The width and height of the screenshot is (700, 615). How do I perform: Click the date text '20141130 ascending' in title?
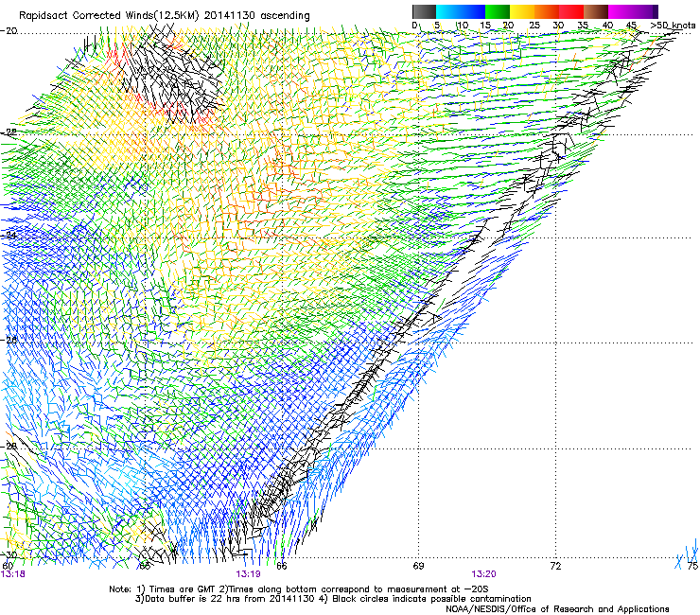[256, 16]
